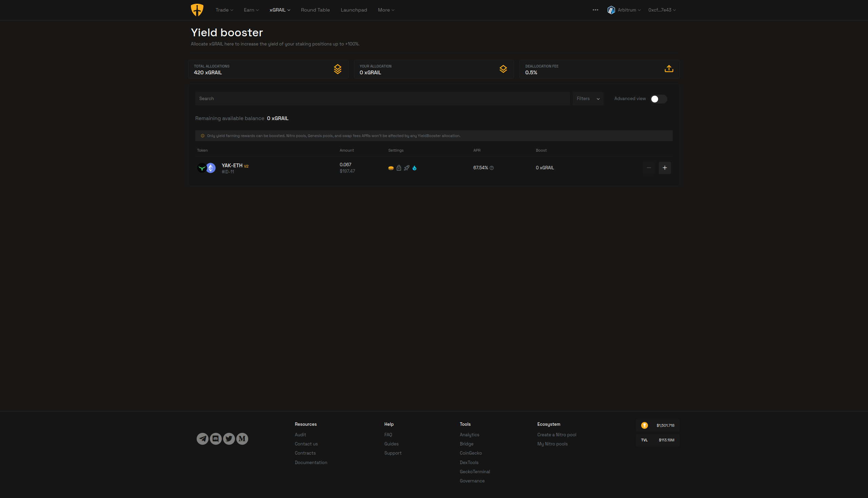868x498 pixels.
Task: Click the Token column header
Action: (x=202, y=151)
